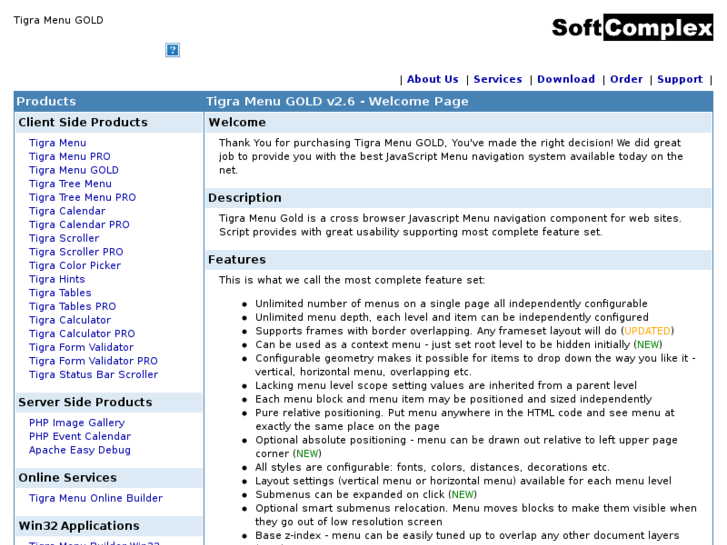Go to the Download page
This screenshot has height=545, width=727.
pos(566,79)
